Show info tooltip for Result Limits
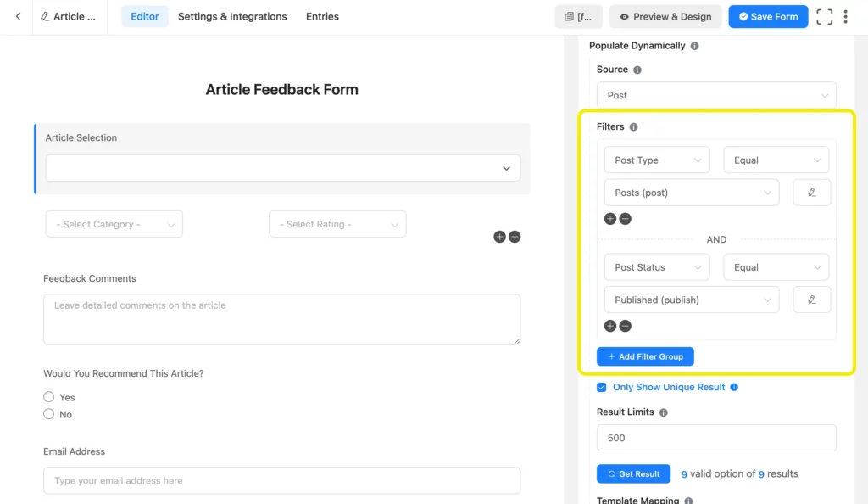This screenshot has height=504, width=868. tap(663, 412)
